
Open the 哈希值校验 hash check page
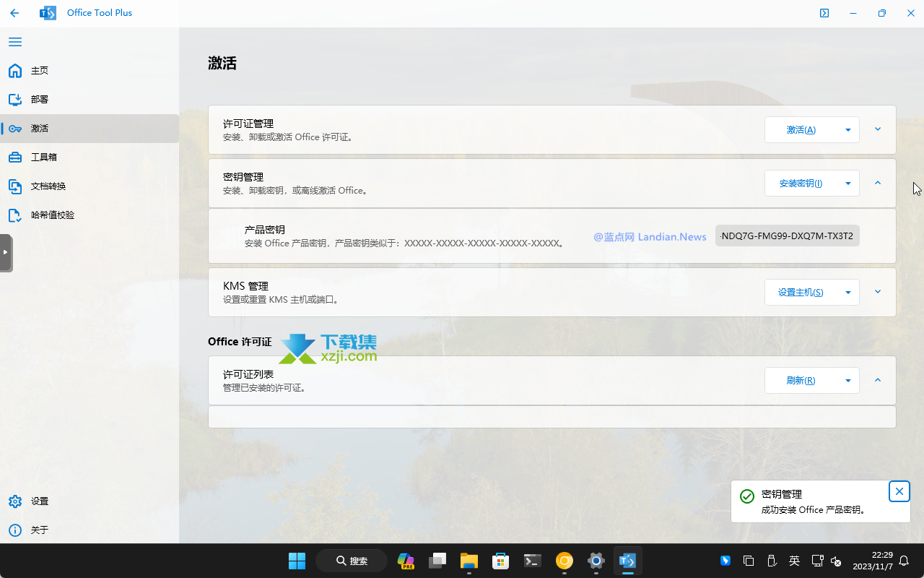tap(90, 215)
